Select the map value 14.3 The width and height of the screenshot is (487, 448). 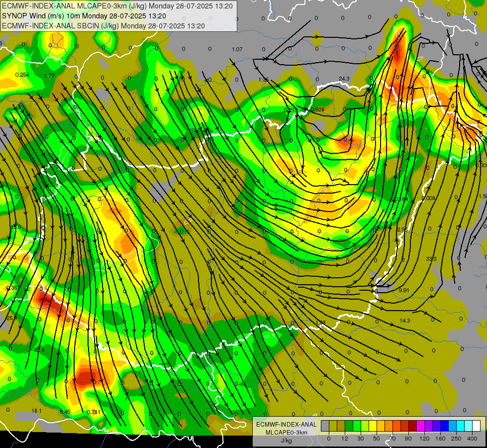click(x=405, y=321)
